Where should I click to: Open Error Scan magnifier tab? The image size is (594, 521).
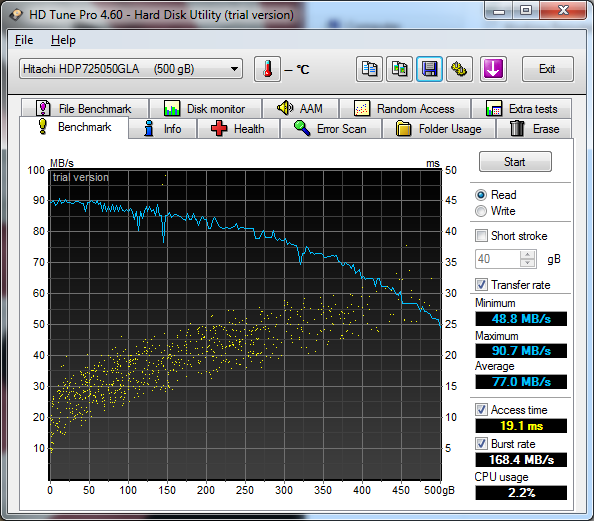coord(331,129)
